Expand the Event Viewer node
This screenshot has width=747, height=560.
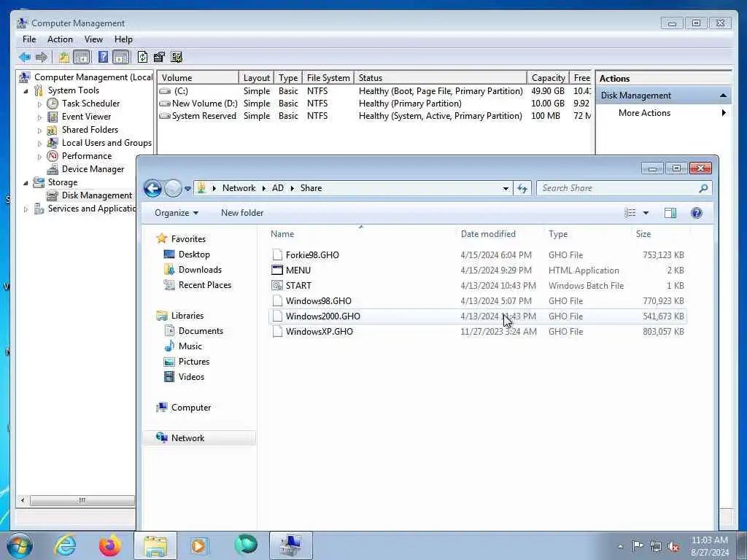coord(39,117)
